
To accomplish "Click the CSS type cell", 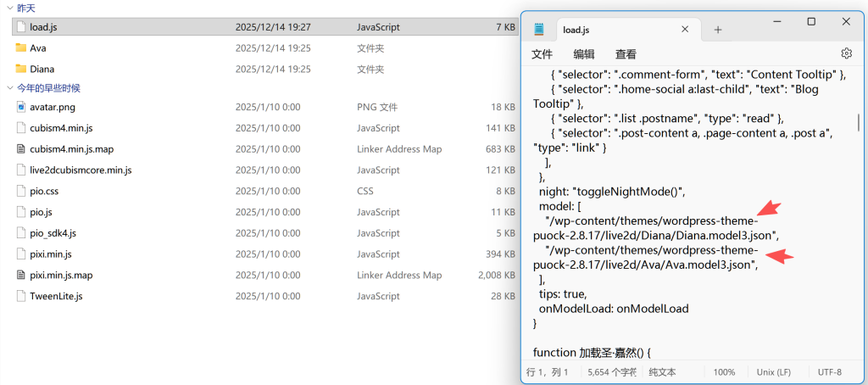I will point(365,191).
